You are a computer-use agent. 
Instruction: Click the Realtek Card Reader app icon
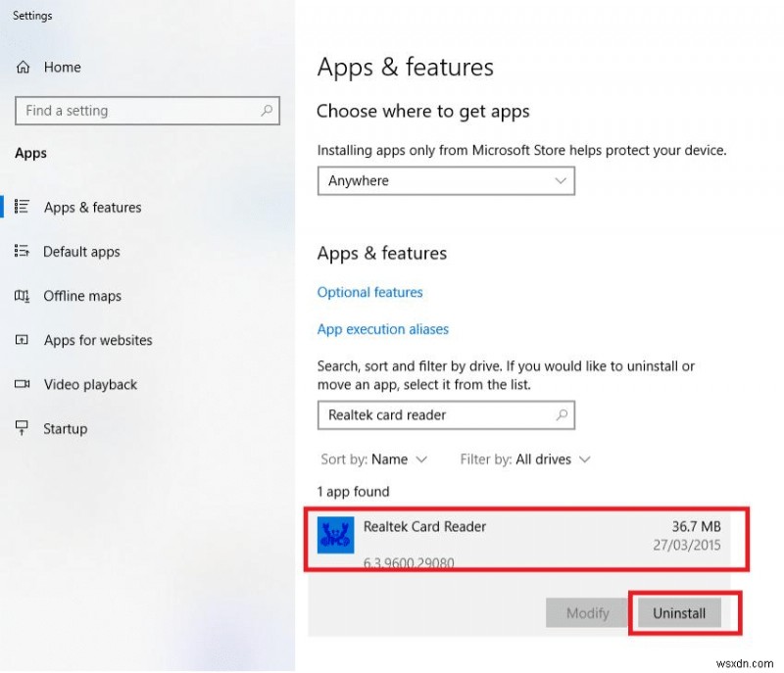tap(335, 535)
